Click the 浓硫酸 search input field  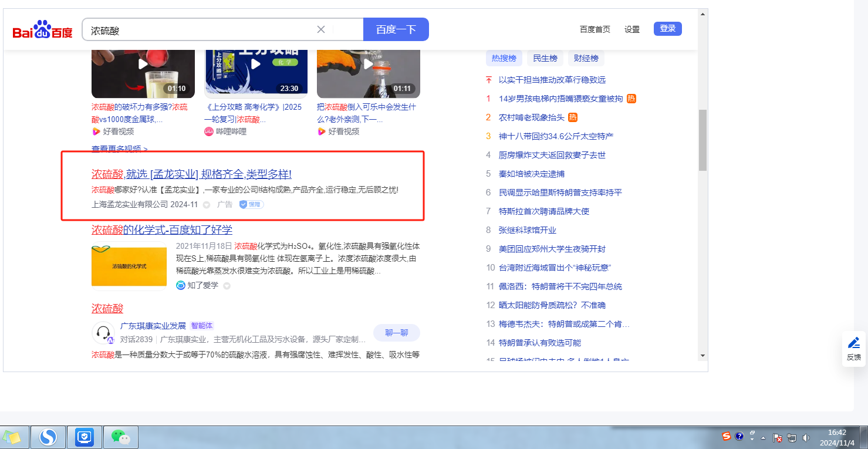200,29
